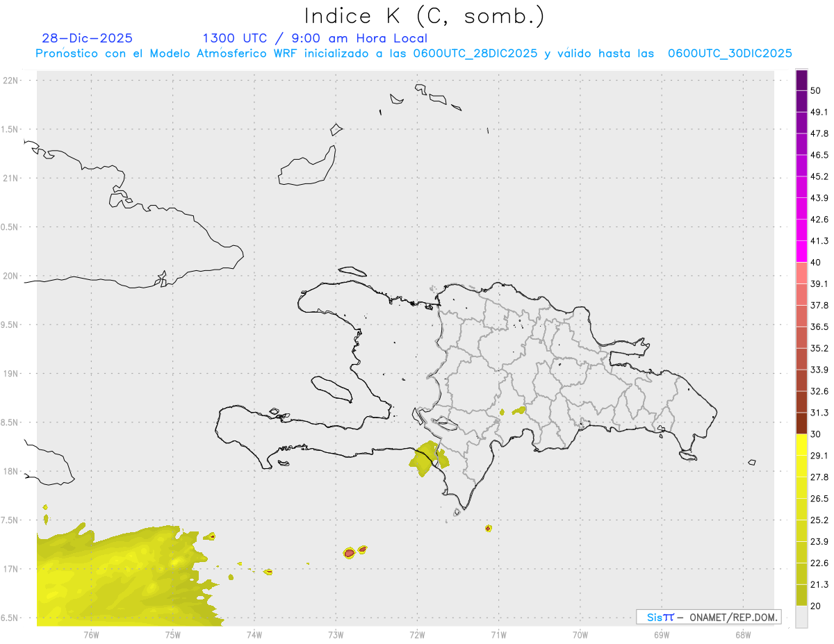Click the '42.6' colorbar value
This screenshot has width=834, height=644.
pos(819,220)
